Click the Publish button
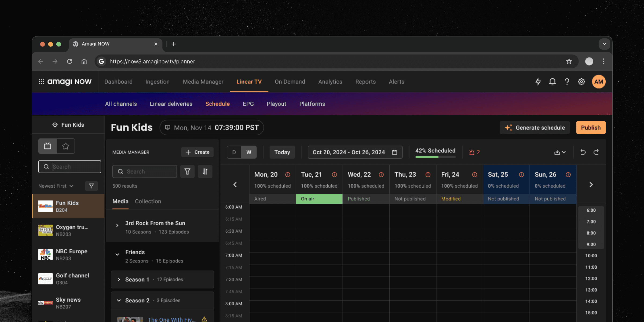Screen dimensions: 644x322 (x=591, y=127)
